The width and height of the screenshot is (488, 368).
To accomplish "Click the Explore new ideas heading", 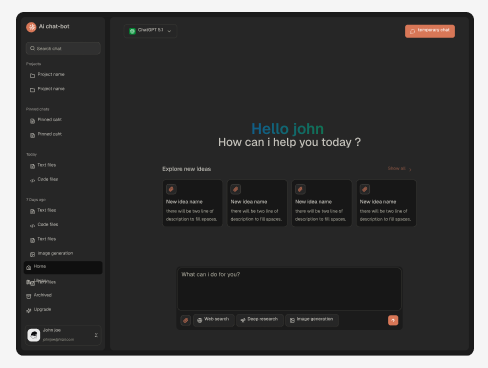I will 187,169.
